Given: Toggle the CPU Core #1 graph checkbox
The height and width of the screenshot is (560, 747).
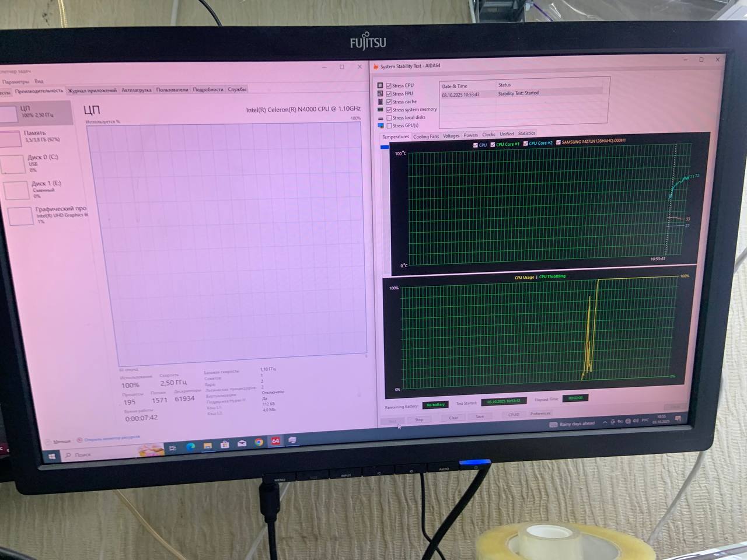Looking at the screenshot, I should [493, 144].
